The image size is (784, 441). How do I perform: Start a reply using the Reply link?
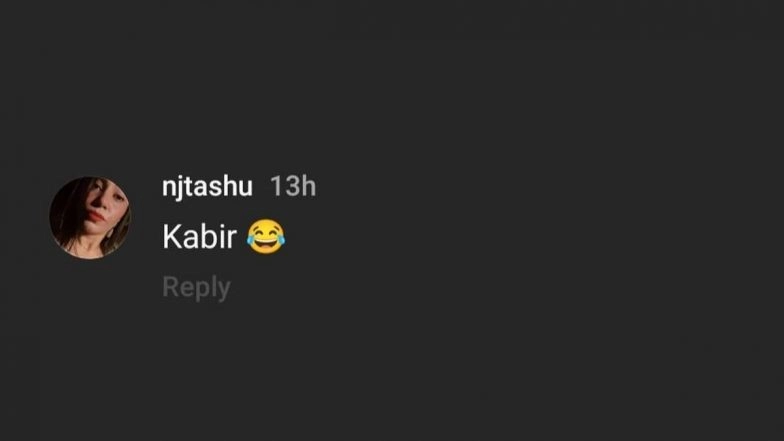(196, 287)
